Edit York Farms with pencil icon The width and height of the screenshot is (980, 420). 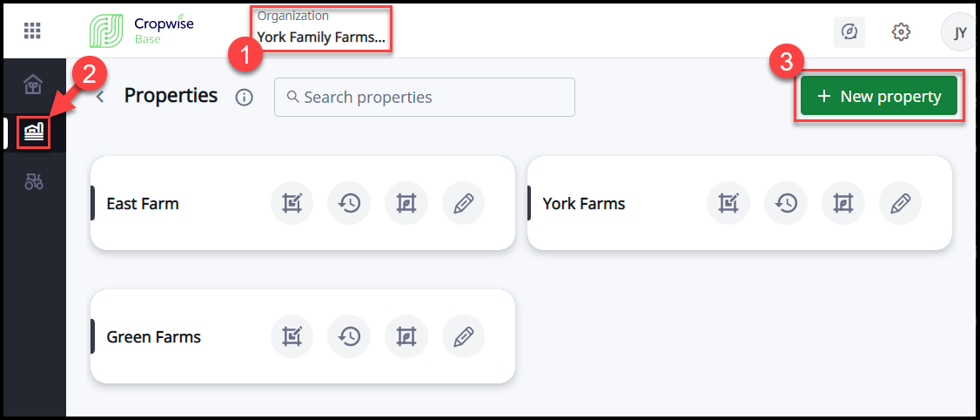tap(900, 203)
